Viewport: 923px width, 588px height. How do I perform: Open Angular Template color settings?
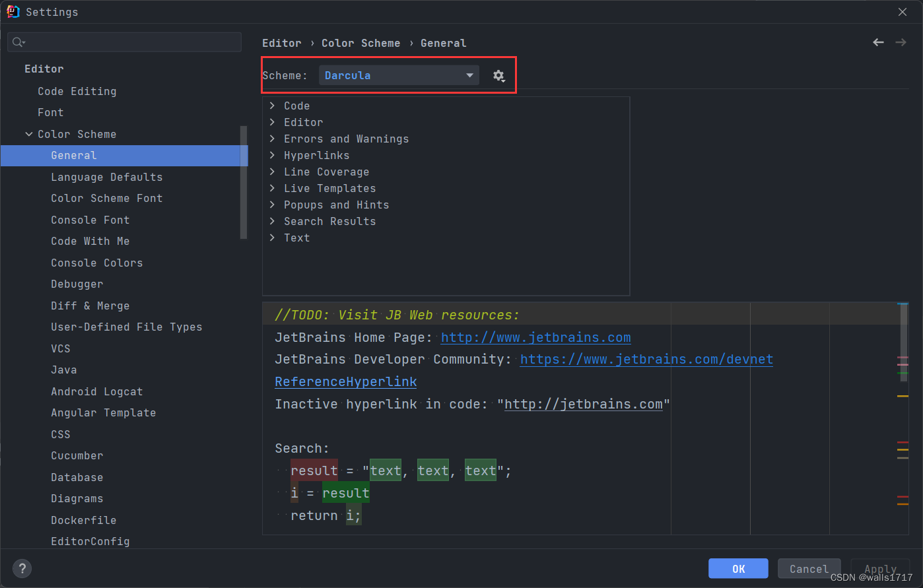[x=104, y=412]
